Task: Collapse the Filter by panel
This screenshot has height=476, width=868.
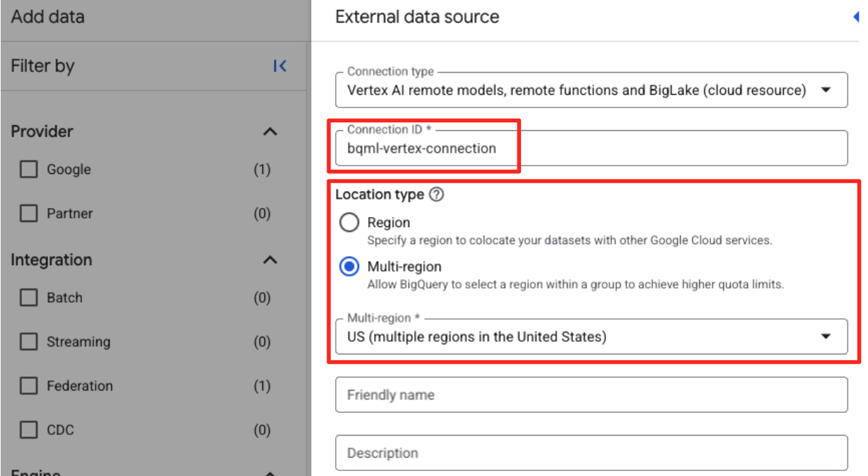Action: pos(280,66)
